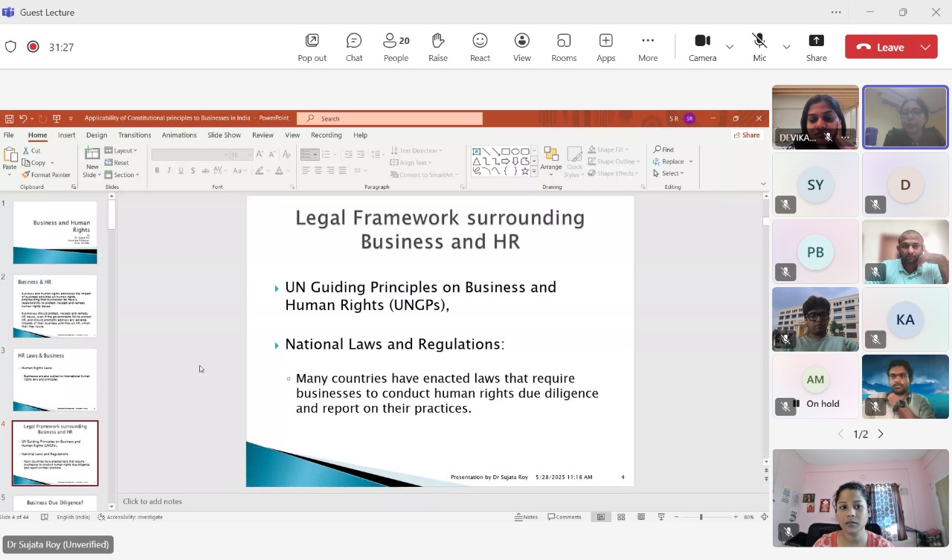This screenshot has height=560, width=952.
Task: Open the People participants list
Action: coord(396,47)
